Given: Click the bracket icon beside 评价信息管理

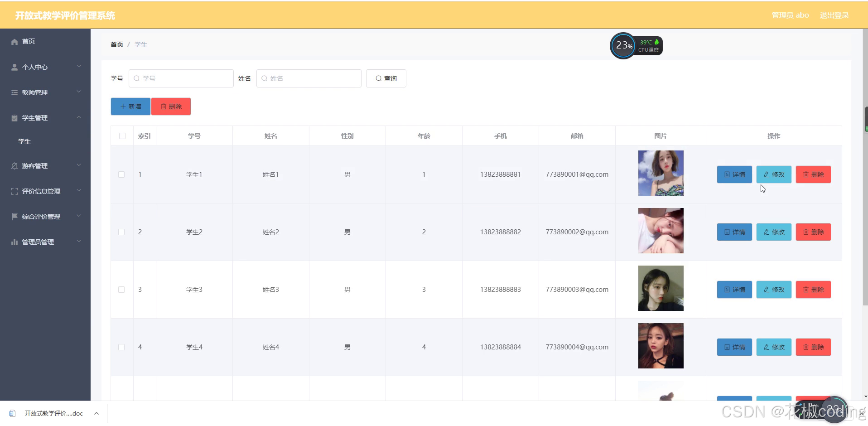Looking at the screenshot, I should pyautogui.click(x=14, y=191).
